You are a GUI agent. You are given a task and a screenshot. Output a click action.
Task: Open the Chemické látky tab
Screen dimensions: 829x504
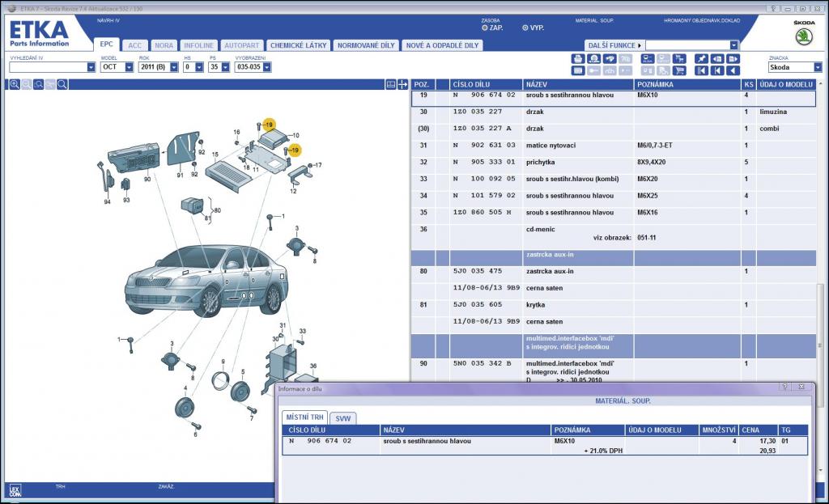click(298, 45)
